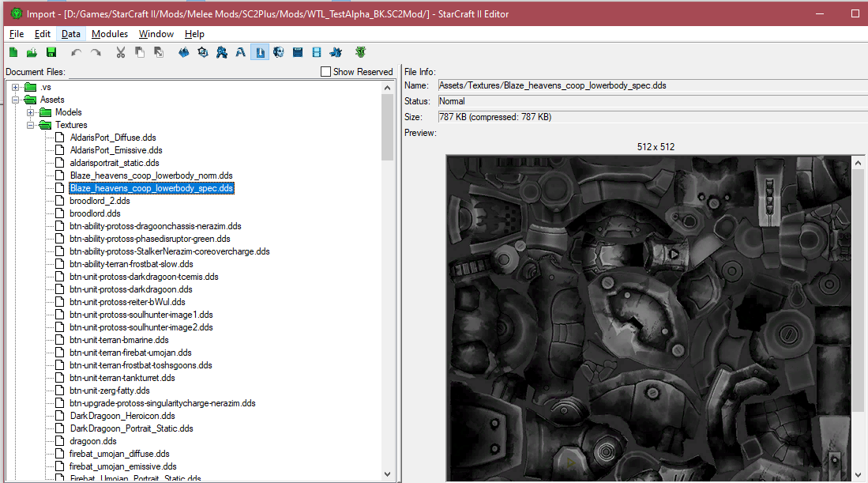Select btn-unit-zerg-fatty.dds in the list
The height and width of the screenshot is (483, 868).
(x=109, y=391)
